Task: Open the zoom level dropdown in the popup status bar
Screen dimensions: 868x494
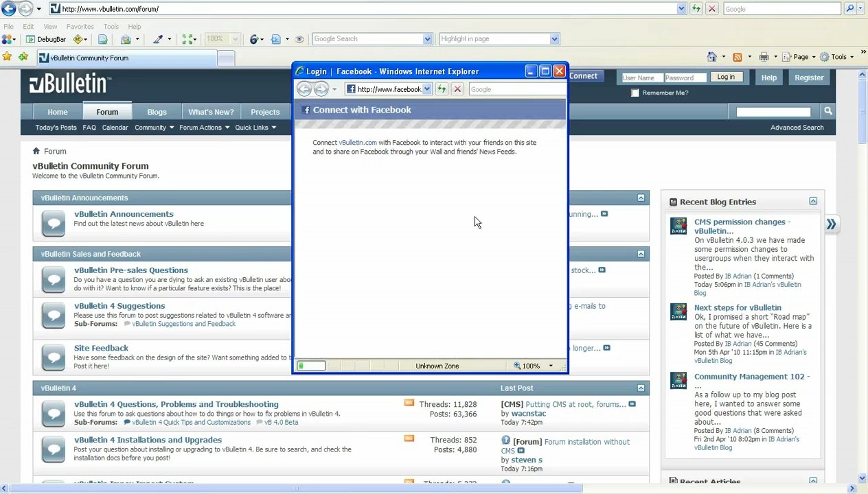Action: 550,366
